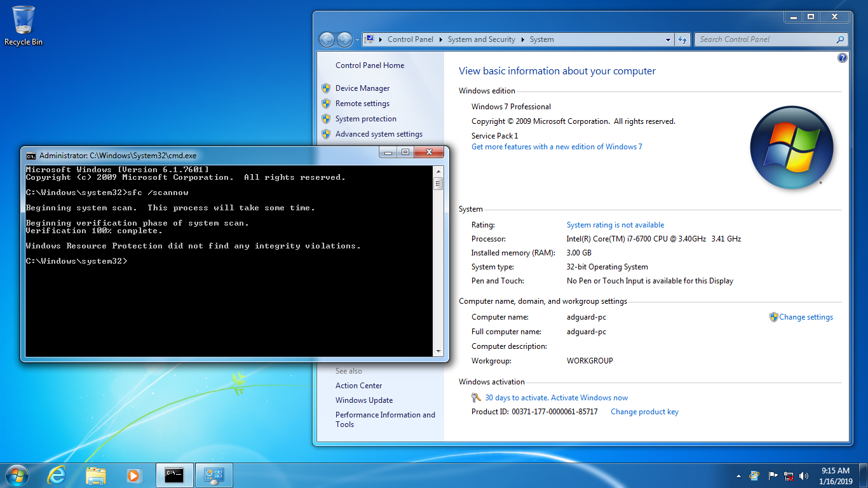Click the Intel Core i7-6700 processor text

654,239
